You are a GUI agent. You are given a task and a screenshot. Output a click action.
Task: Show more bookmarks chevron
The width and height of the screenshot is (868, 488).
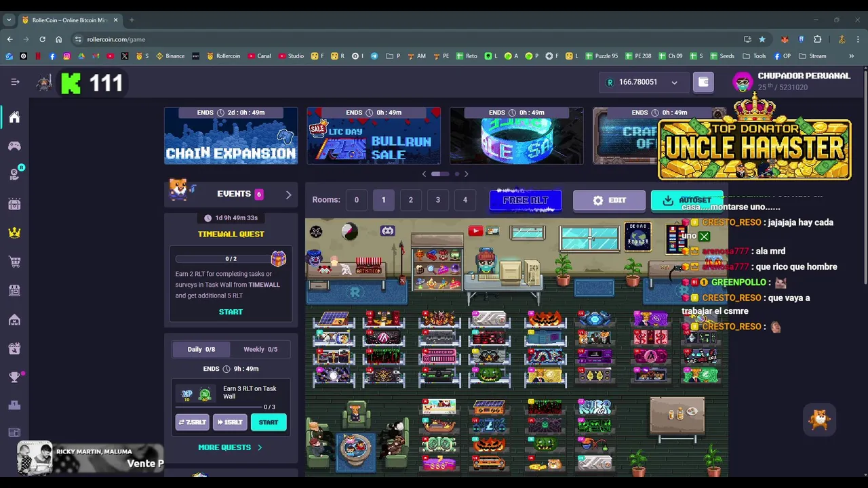(851, 56)
